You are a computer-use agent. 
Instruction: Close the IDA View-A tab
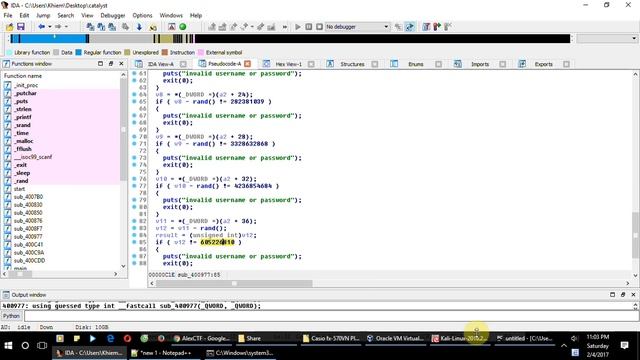[x=183, y=64]
